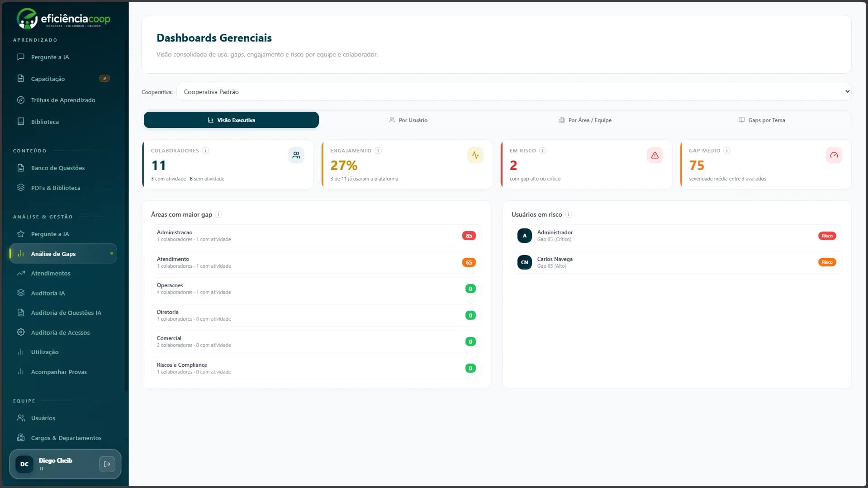868x488 pixels.
Task: Open the Gaps por Tema tab
Action: [762, 120]
